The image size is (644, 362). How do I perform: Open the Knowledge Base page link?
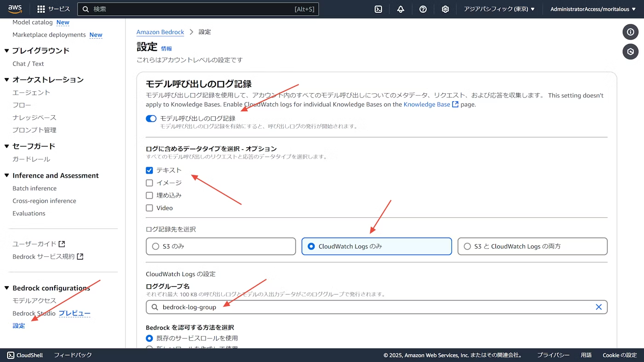pos(427,104)
